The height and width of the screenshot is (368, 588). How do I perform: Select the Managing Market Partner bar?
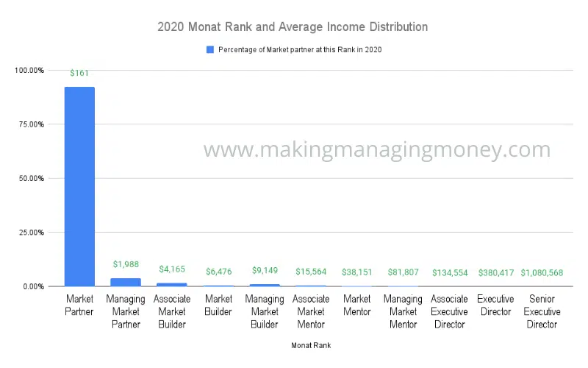(x=126, y=283)
